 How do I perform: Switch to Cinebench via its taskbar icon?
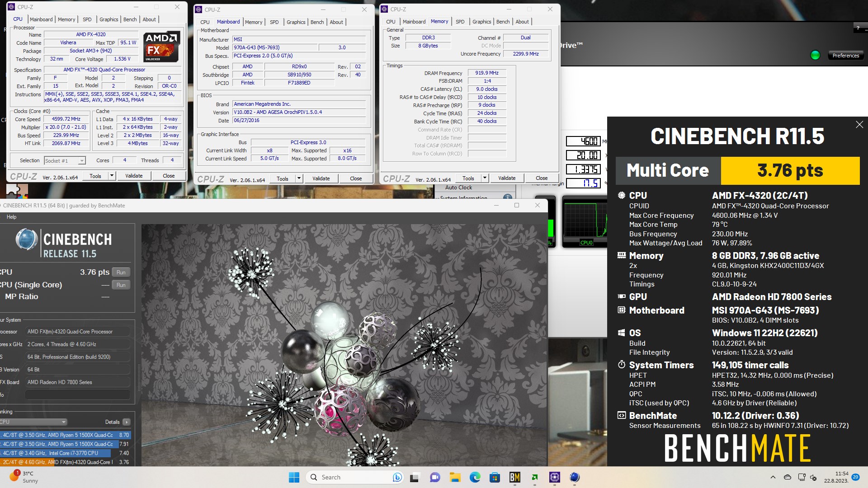click(575, 477)
